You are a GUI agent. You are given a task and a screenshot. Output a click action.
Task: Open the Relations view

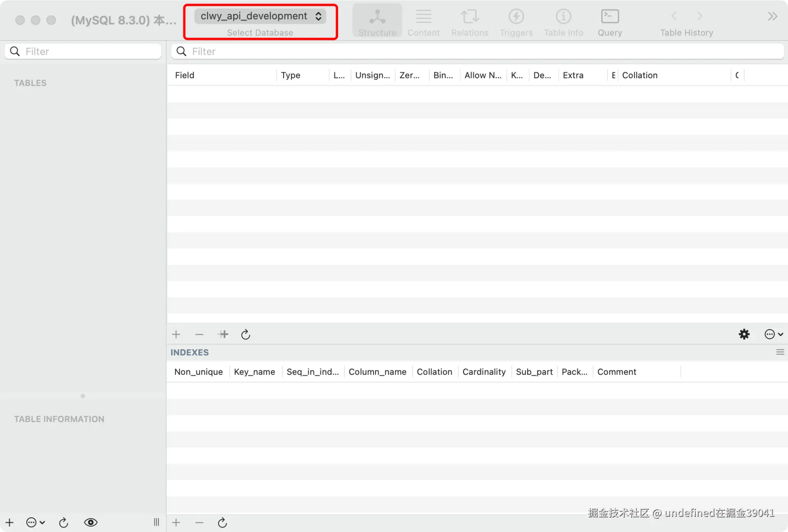pos(470,21)
